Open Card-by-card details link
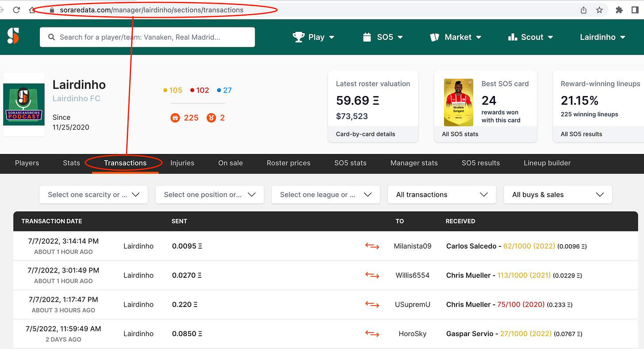The image size is (644, 349). click(365, 134)
